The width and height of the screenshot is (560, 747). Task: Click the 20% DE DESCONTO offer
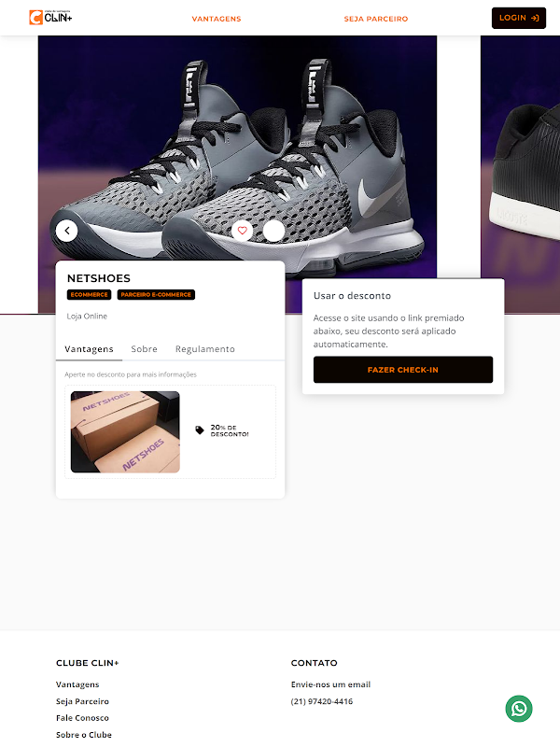(230, 430)
